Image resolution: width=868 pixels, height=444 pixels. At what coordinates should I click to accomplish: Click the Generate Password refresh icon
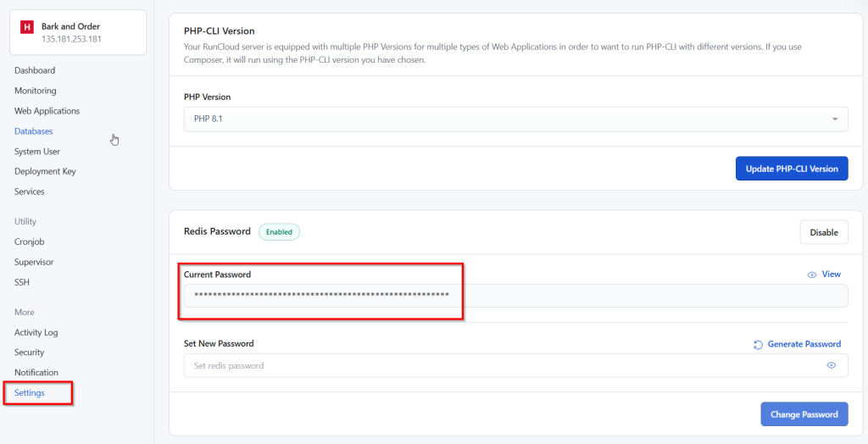pyautogui.click(x=759, y=345)
